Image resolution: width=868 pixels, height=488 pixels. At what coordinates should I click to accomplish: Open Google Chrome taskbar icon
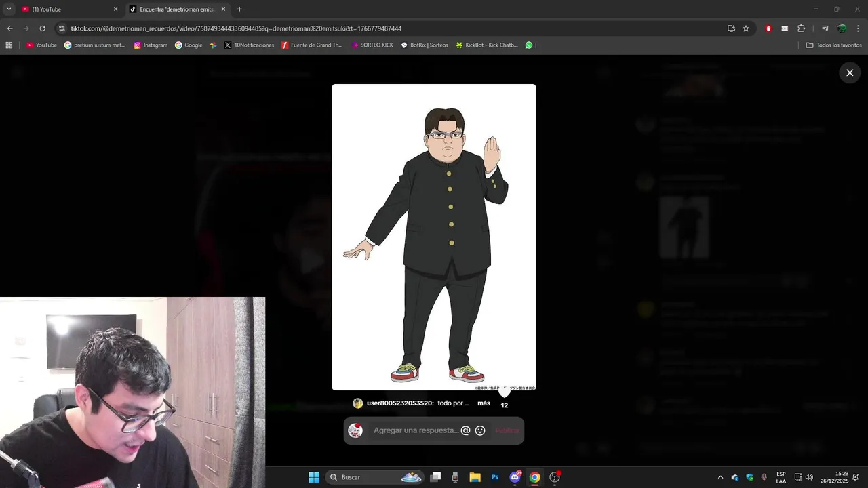tap(534, 477)
